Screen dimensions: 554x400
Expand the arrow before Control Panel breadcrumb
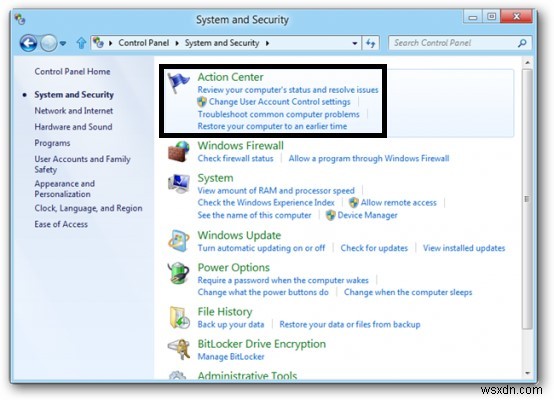[x=111, y=43]
